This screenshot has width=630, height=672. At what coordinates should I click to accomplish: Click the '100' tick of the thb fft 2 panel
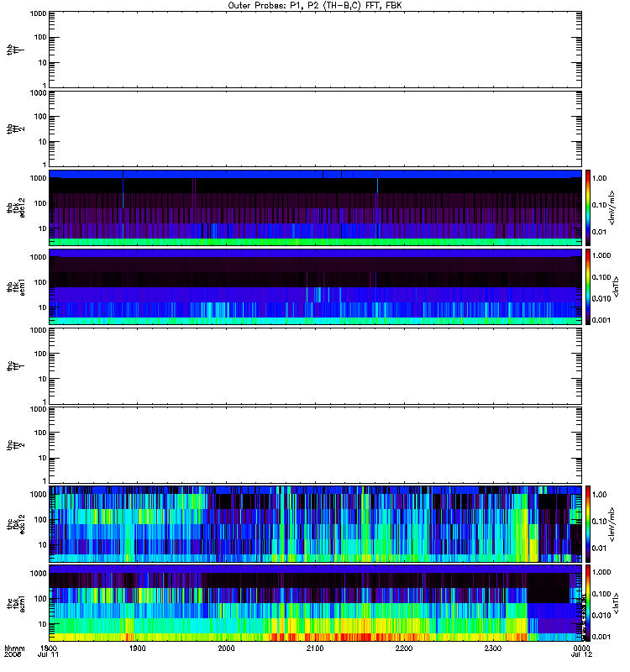(x=40, y=117)
